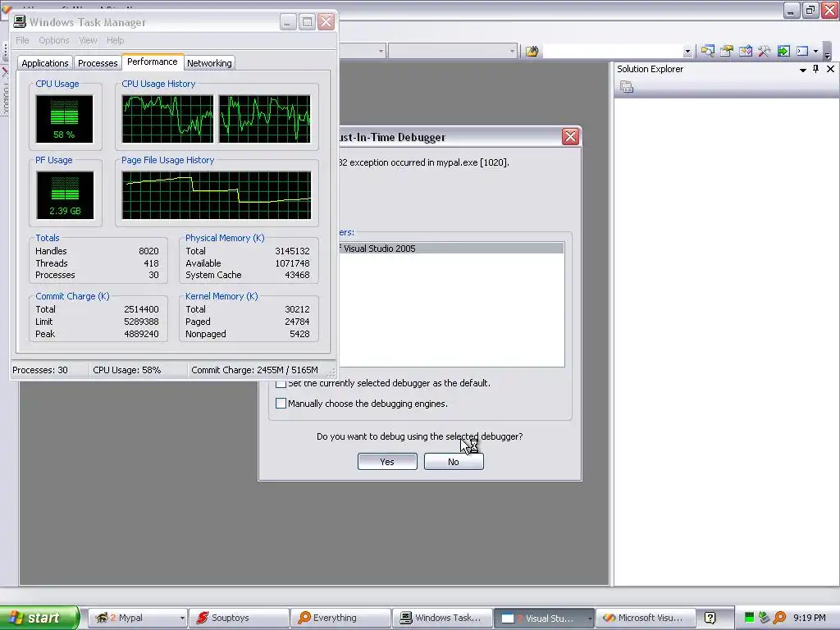Open Solution Explorer window position dropdown
Image resolution: width=840 pixels, height=630 pixels.
[802, 69]
